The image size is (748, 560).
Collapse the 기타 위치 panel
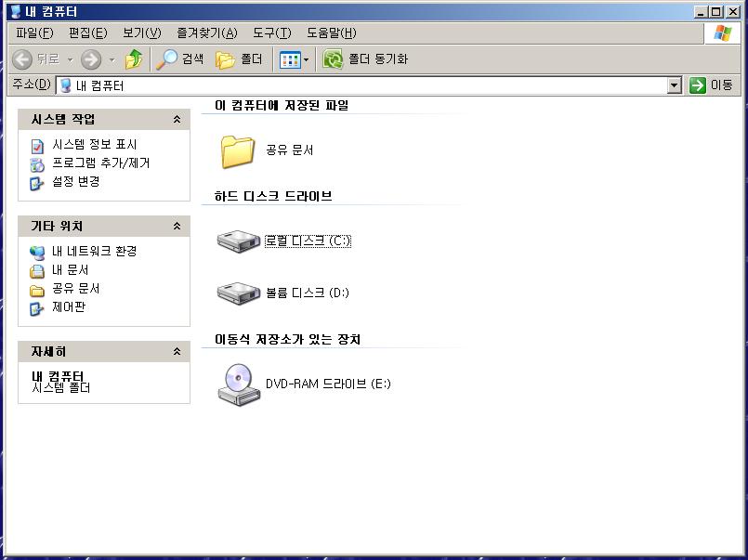click(x=177, y=226)
